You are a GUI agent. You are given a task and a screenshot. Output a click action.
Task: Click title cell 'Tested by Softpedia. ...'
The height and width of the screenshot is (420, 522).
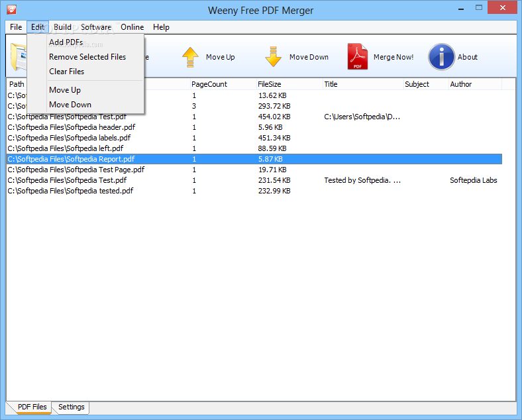(x=362, y=180)
